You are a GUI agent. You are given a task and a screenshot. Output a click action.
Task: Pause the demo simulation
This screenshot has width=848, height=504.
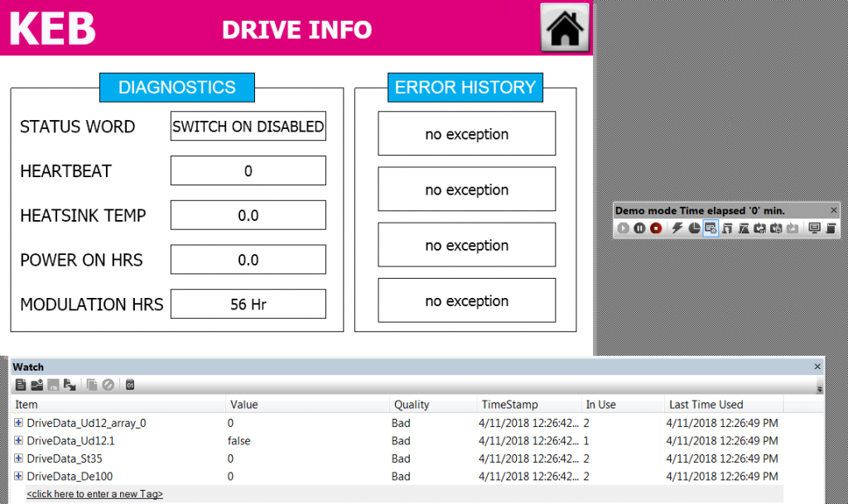click(639, 228)
